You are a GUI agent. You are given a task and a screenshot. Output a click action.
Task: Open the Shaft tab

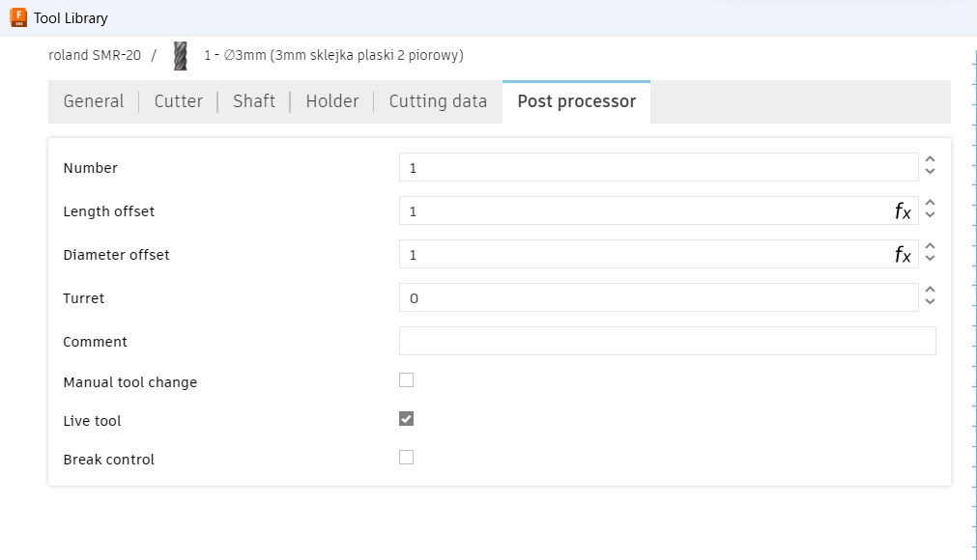[x=253, y=101]
